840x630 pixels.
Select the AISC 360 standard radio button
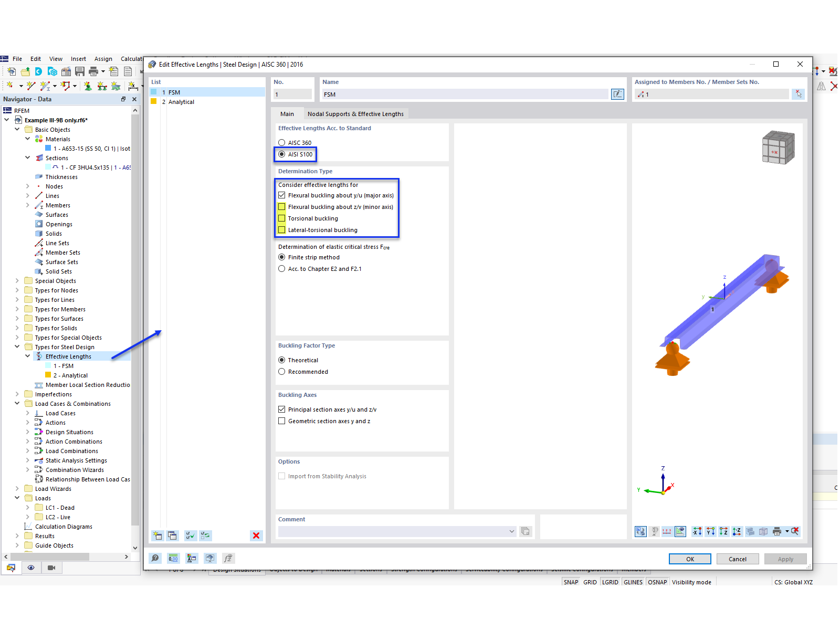[281, 142]
